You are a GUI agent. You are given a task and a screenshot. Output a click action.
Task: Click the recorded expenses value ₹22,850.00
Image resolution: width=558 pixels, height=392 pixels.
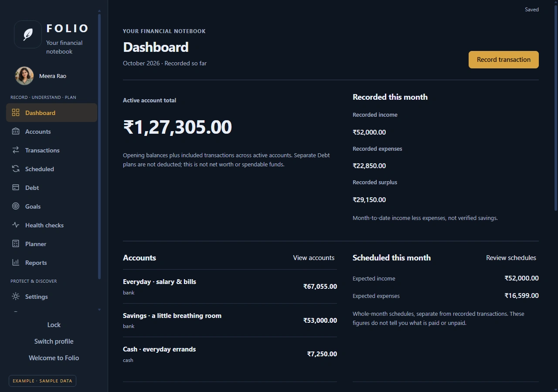(369, 166)
